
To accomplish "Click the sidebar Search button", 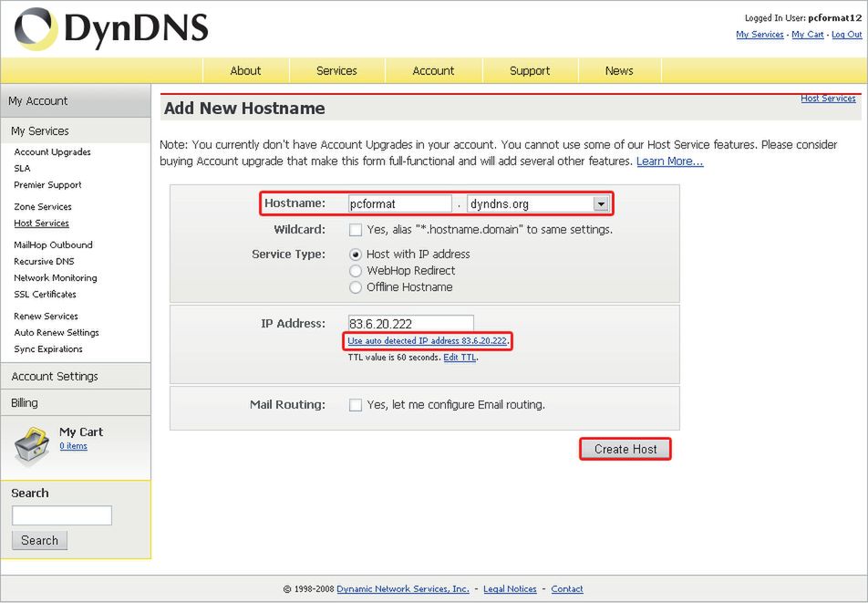I will point(39,540).
